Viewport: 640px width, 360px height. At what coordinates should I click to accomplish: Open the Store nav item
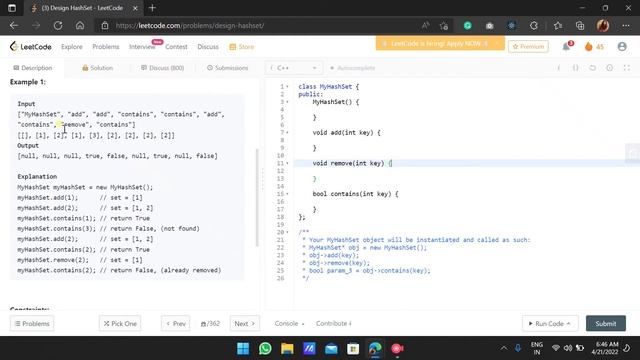242,47
